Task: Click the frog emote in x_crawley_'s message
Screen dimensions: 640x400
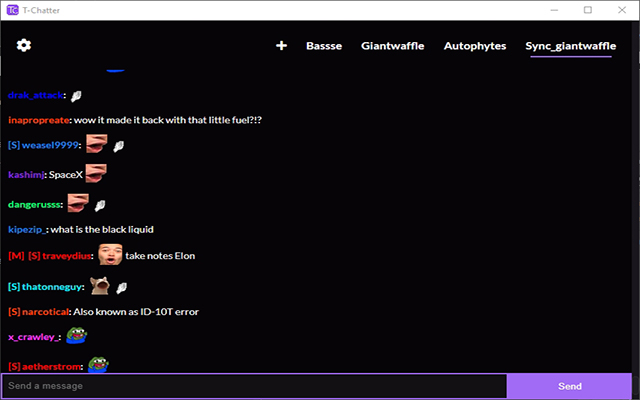Action: 77,336
